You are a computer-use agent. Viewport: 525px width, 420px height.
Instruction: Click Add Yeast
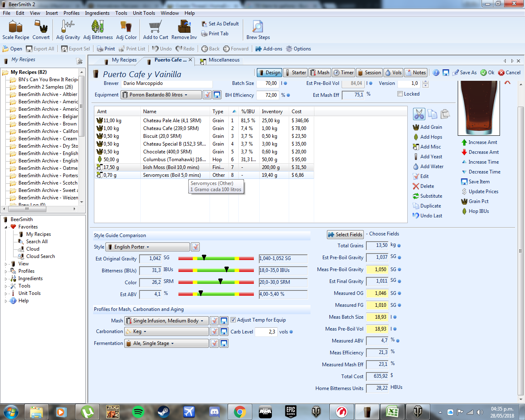click(x=427, y=157)
